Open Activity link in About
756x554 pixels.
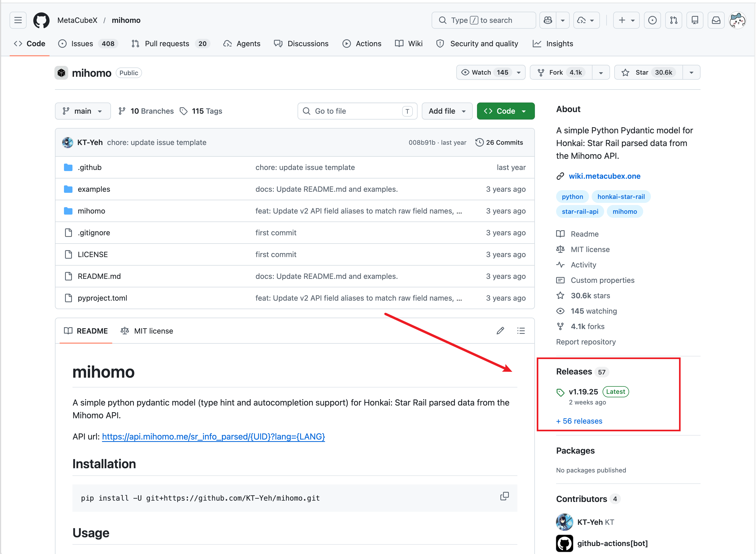(x=583, y=265)
